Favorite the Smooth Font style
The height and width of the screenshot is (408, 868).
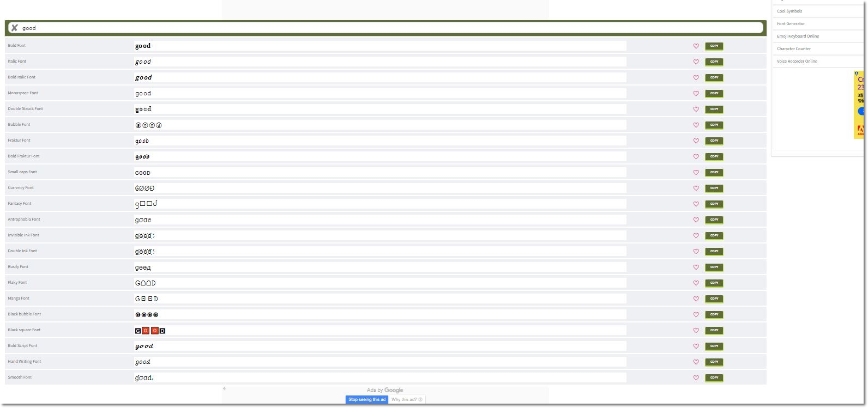coord(696,378)
